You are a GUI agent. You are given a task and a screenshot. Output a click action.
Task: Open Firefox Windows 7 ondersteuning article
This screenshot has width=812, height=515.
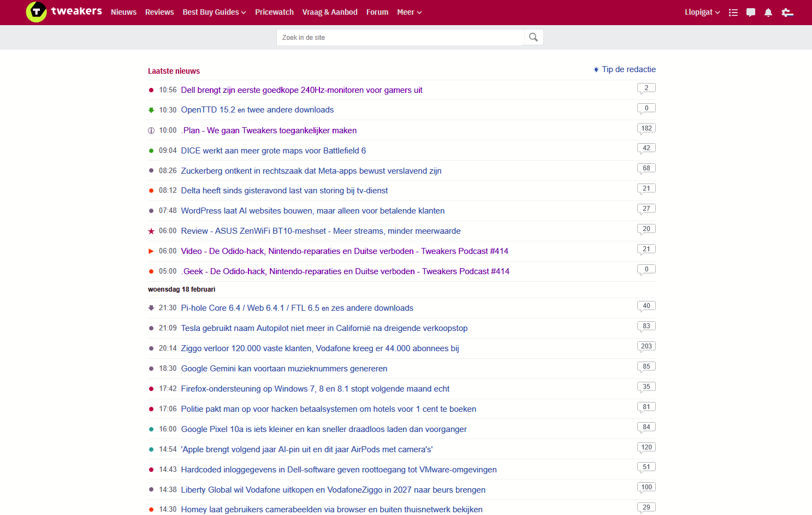pos(316,389)
